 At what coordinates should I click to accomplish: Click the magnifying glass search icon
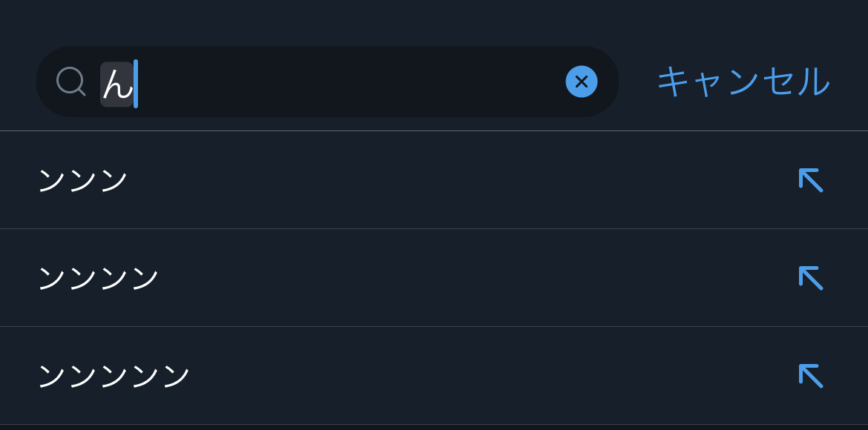(x=70, y=82)
